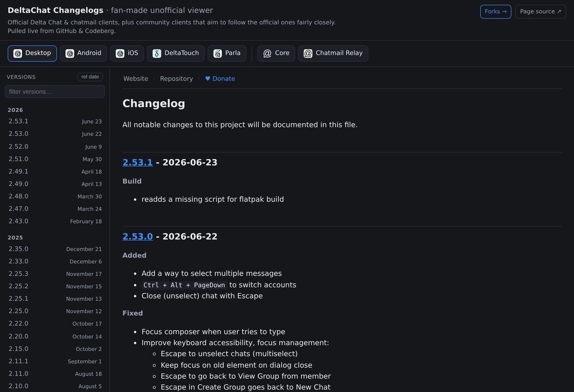This screenshot has width=574, height=392.
Task: Open the Forks button
Action: [496, 11]
